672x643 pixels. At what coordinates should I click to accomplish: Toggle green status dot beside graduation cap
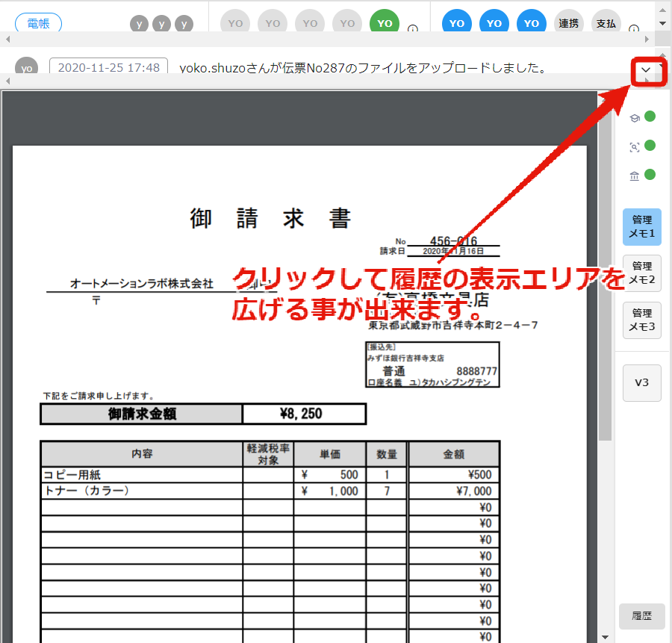(650, 117)
